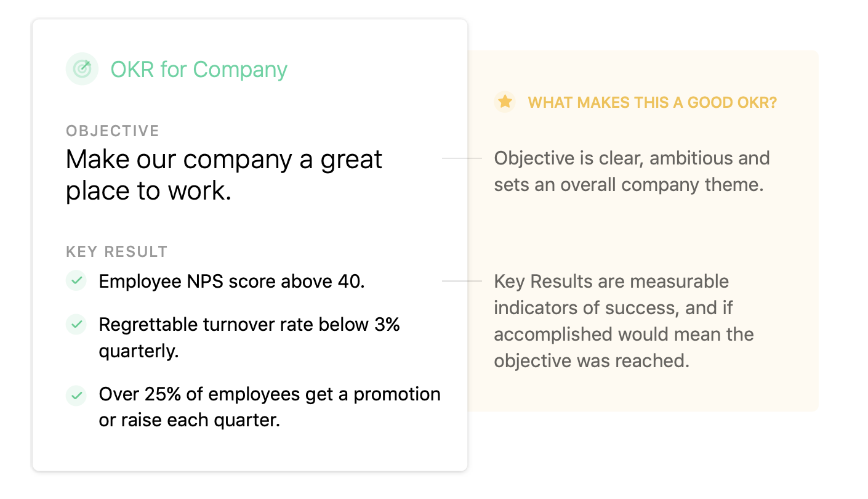Click the OKR for Company title
Image resolution: width=868 pixels, height=499 pixels.
pyautogui.click(x=199, y=70)
